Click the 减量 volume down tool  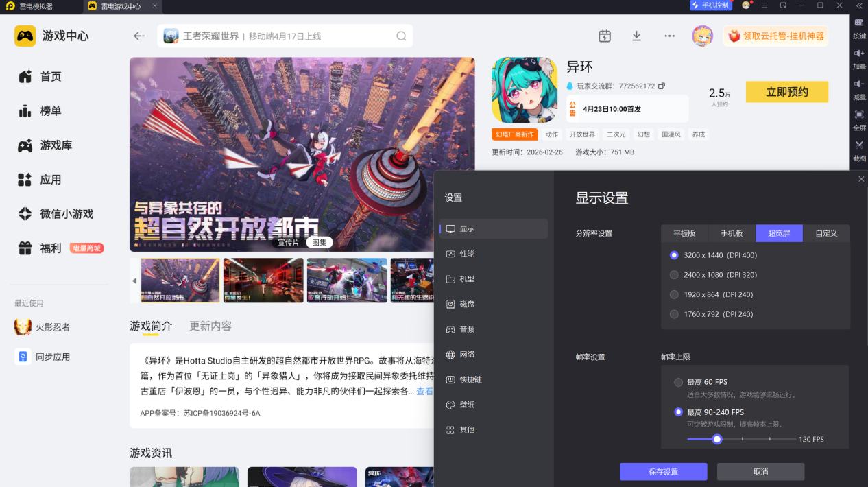859,89
